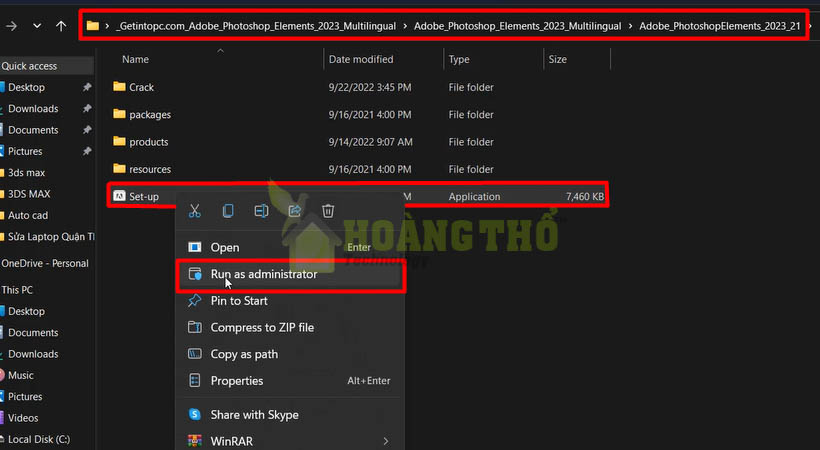Expand the chevron after _Getintopc.com folder in path
This screenshot has height=450, width=820.
click(x=405, y=26)
